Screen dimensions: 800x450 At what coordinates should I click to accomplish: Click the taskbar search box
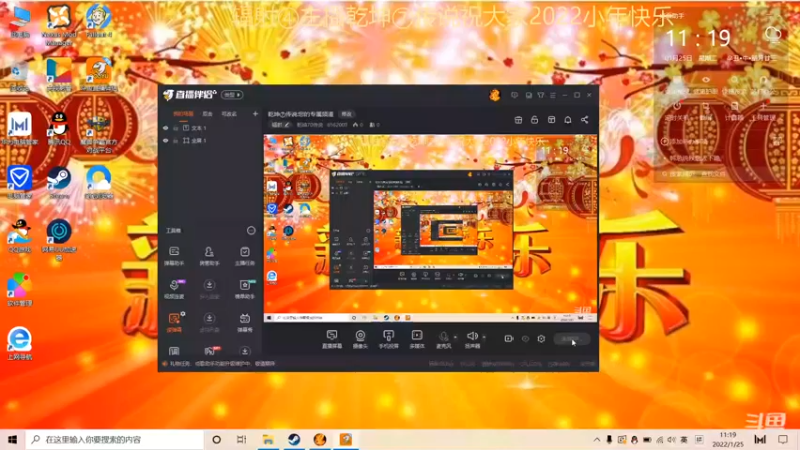(x=115, y=439)
